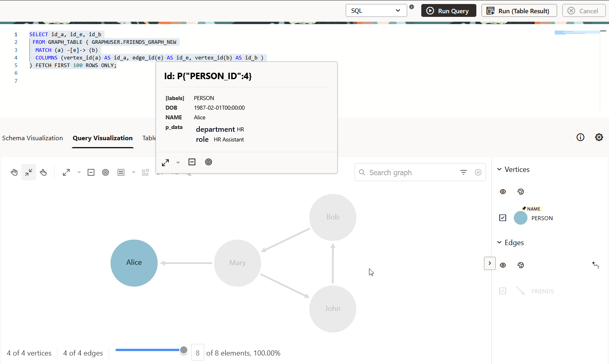Screen dimensions: 609x364
Task: Activate the fit-to-screen collapse arrows tool
Action: pyautogui.click(x=29, y=172)
